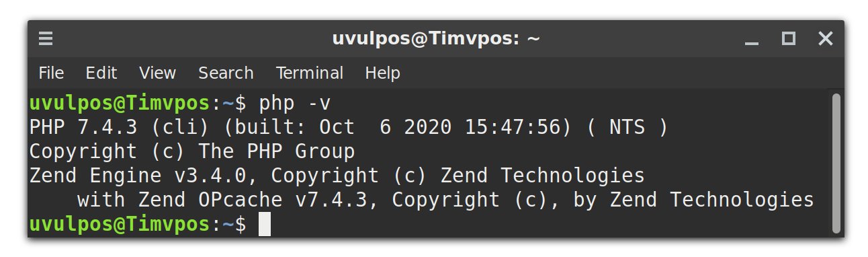
Task: Open the Terminal menu
Action: pos(310,73)
